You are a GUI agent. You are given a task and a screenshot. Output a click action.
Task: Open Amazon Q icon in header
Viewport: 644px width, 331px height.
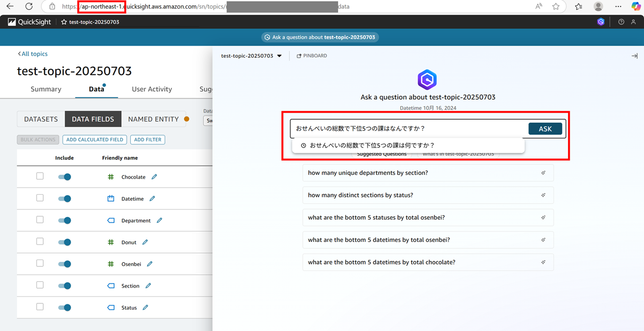(x=601, y=22)
